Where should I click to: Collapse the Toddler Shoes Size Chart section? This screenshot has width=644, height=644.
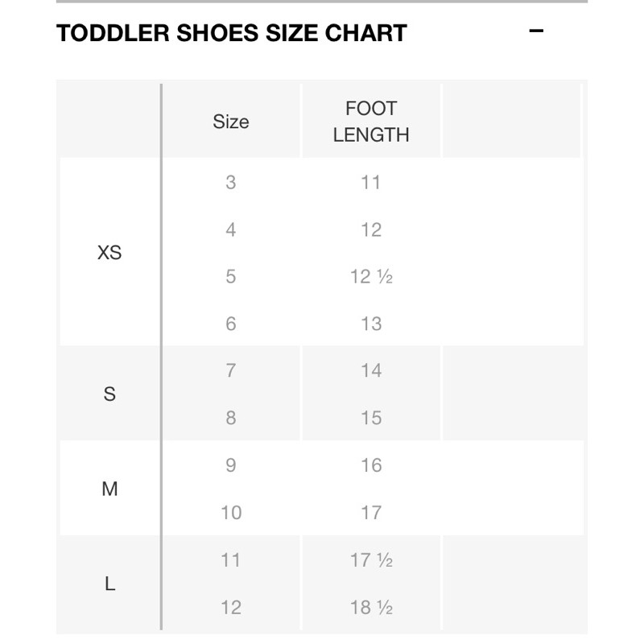(x=537, y=31)
